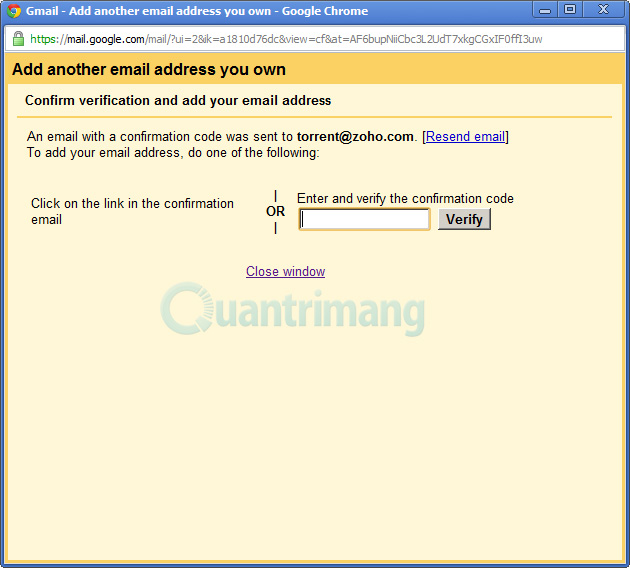Click the torrent@zoho.com email address text
The height and width of the screenshot is (568, 630).
(x=355, y=137)
